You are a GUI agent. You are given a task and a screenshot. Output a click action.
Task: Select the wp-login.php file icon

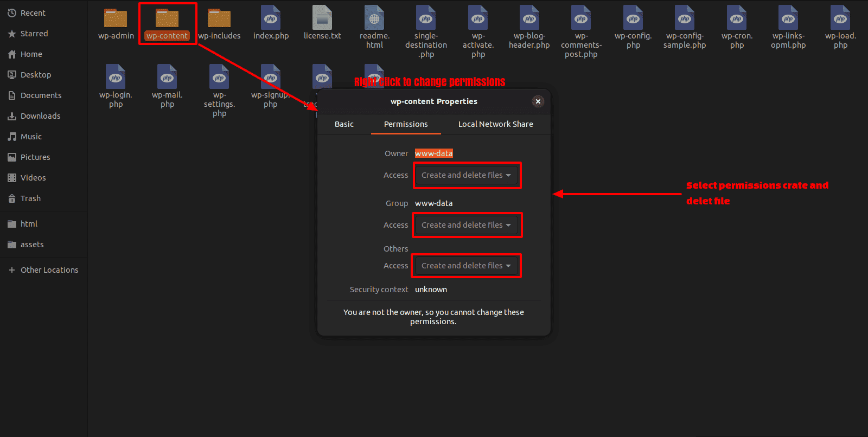pyautogui.click(x=116, y=76)
